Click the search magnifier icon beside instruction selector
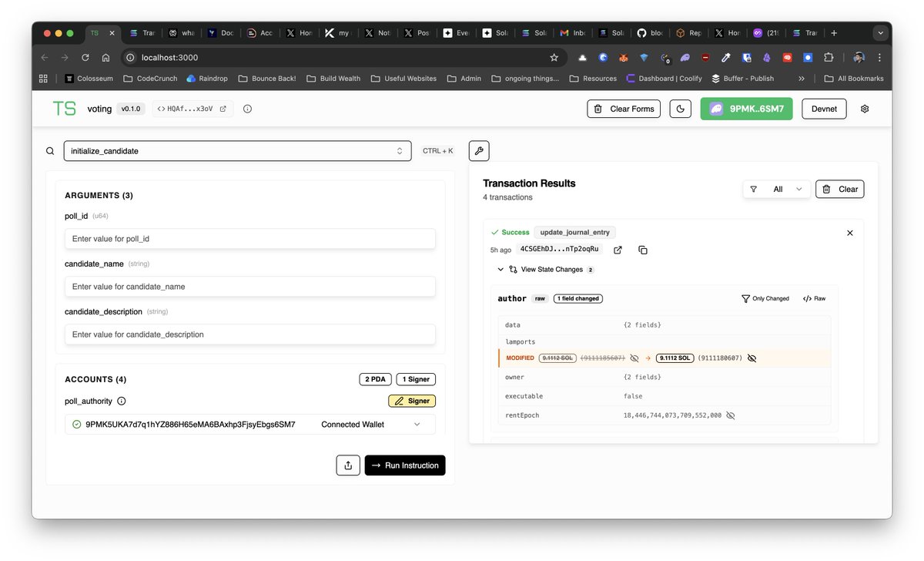 tap(50, 151)
